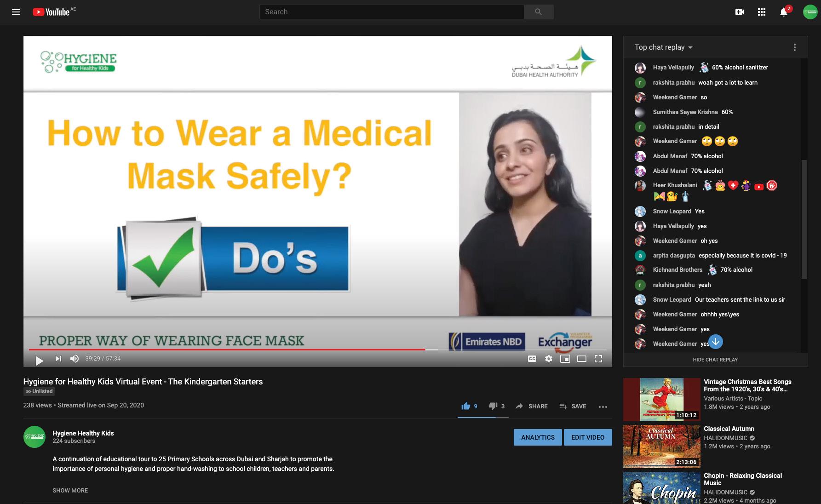Enter full screen mode
Viewport: 821px width, 504px height.
(598, 359)
